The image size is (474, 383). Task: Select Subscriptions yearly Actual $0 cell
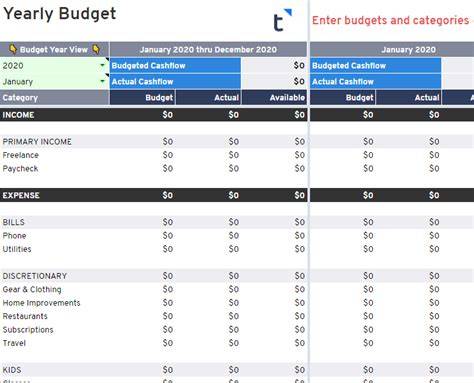[234, 330]
